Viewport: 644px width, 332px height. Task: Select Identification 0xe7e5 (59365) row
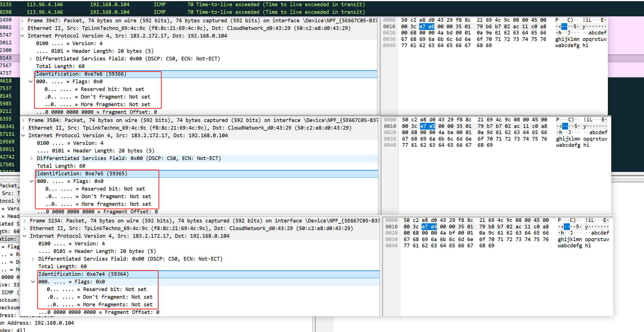[x=82, y=174]
